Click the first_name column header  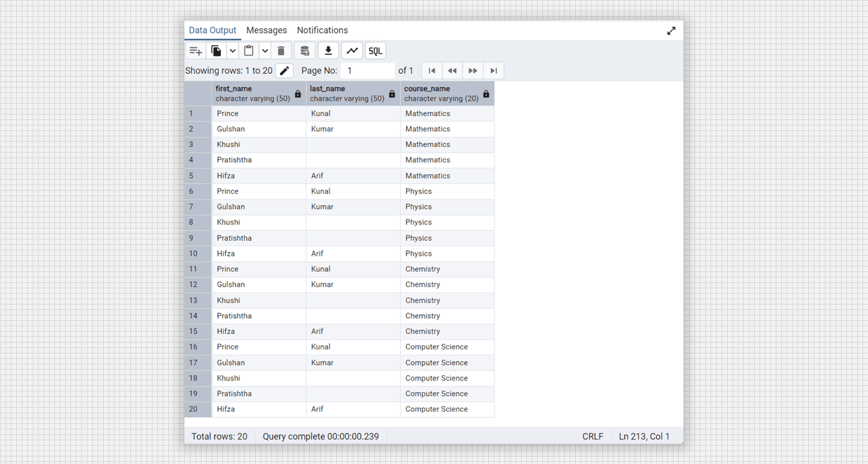point(258,94)
